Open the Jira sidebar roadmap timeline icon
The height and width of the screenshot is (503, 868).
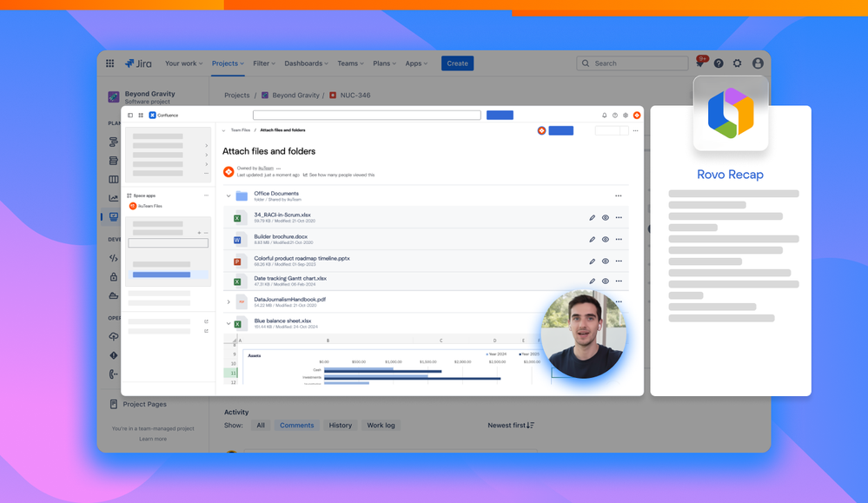pyautogui.click(x=114, y=142)
